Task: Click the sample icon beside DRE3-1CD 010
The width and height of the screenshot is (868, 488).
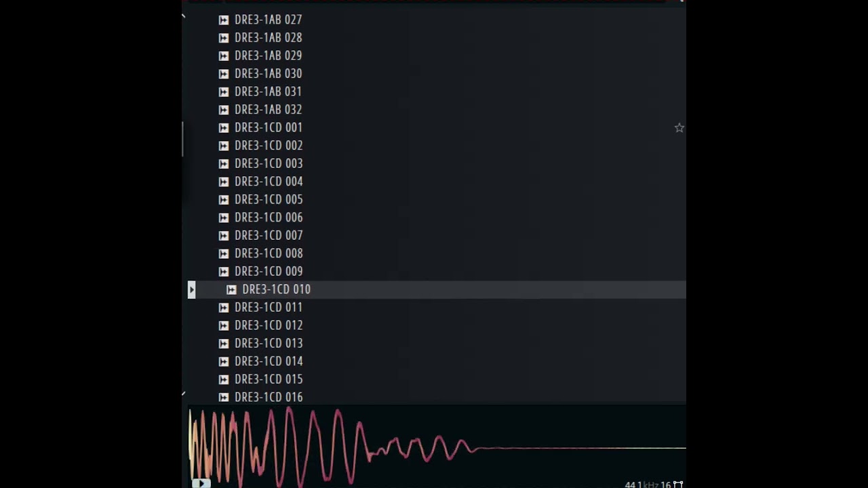Action: (231, 289)
